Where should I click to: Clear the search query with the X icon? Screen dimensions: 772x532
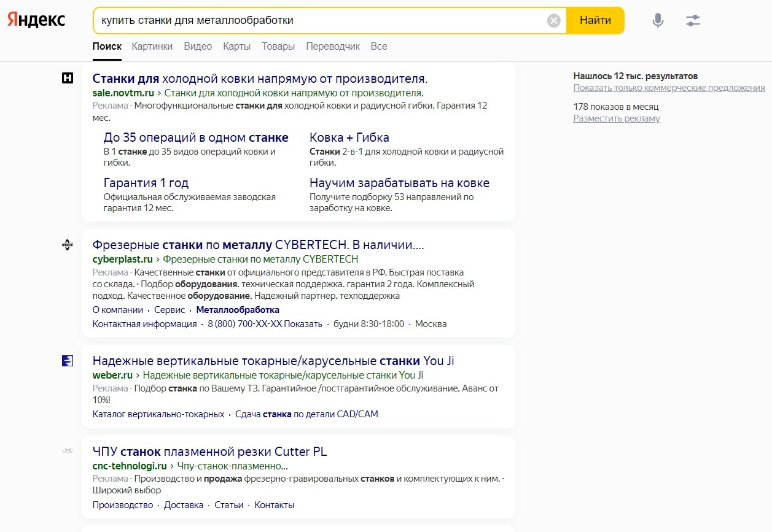pos(554,21)
